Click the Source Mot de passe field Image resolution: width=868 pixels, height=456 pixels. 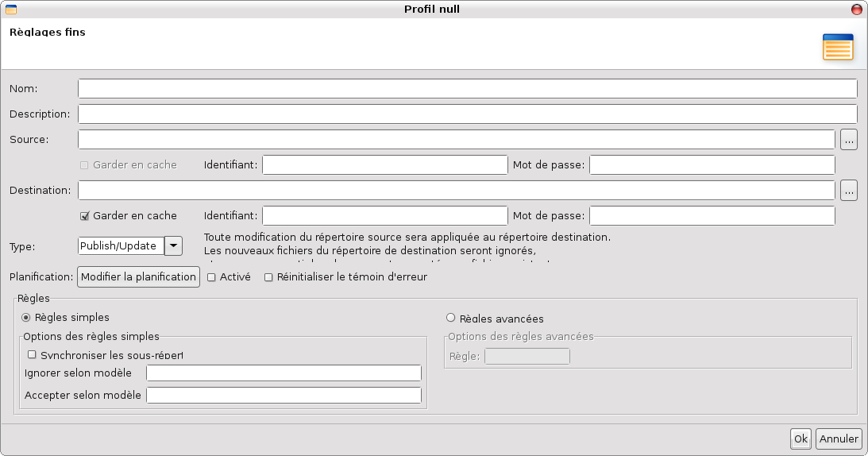click(x=712, y=165)
